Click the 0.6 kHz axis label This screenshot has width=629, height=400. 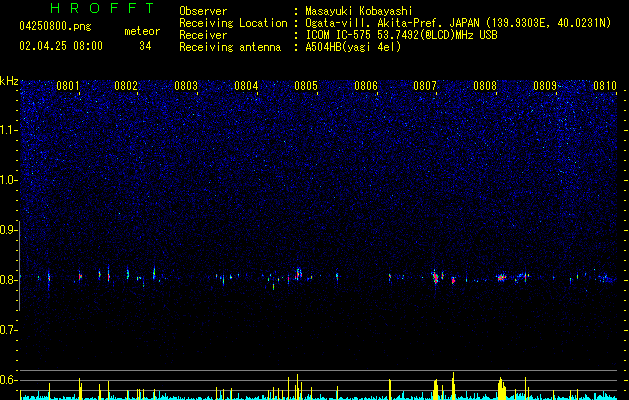[8, 380]
